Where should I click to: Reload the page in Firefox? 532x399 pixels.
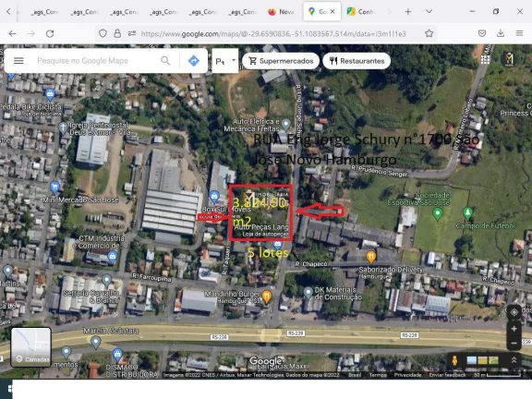[x=50, y=33]
